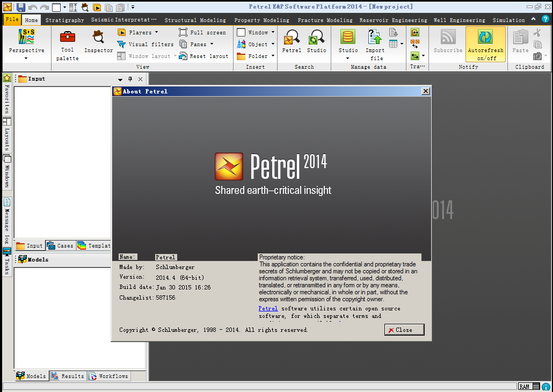553x392 pixels.
Task: Click the Save icon in quick access toolbar
Action: 21,6
